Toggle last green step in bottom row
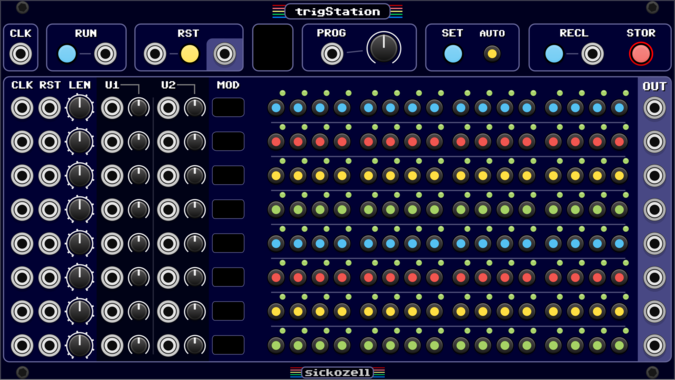Image resolution: width=675 pixels, height=380 pixels. pyautogui.click(x=619, y=345)
